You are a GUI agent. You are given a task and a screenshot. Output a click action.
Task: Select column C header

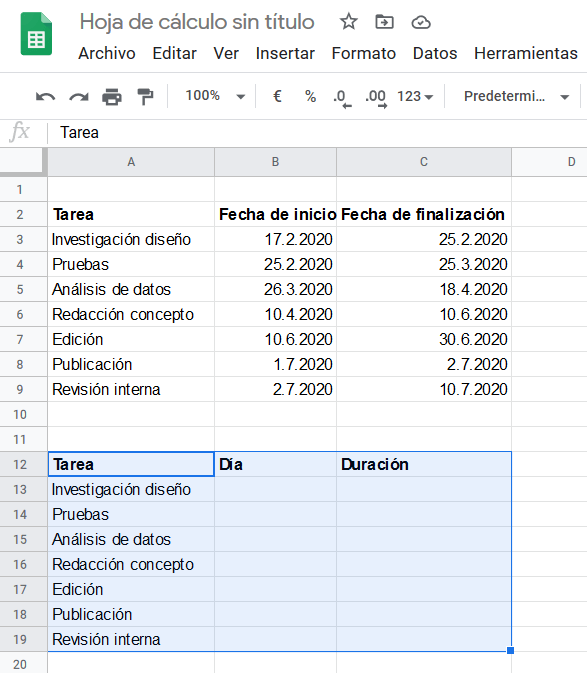point(424,162)
